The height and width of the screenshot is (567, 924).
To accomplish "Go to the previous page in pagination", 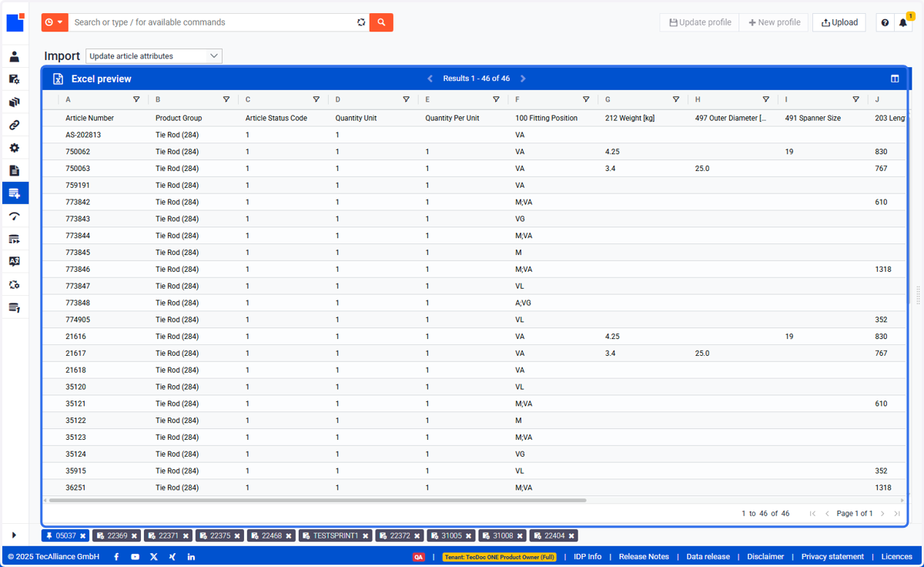I will 828,514.
